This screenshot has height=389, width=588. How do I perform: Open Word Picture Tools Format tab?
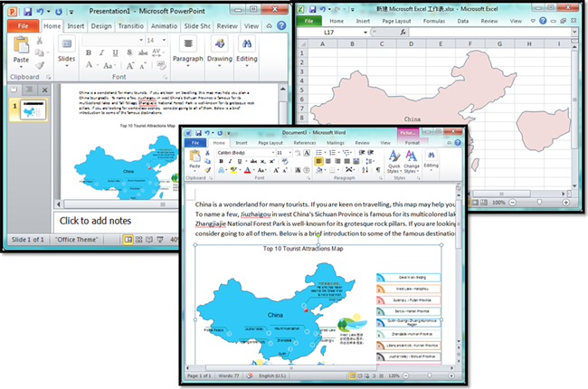click(413, 143)
